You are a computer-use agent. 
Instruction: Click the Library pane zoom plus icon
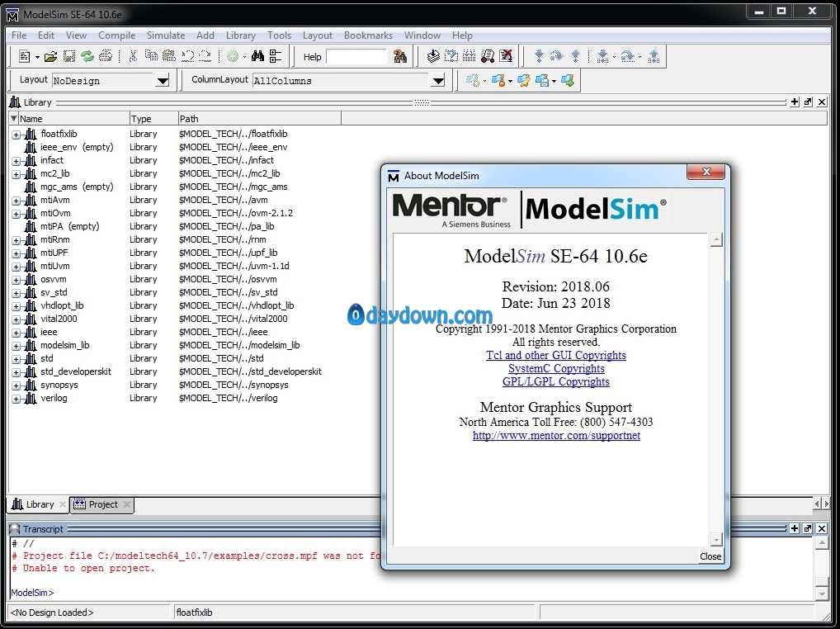795,102
